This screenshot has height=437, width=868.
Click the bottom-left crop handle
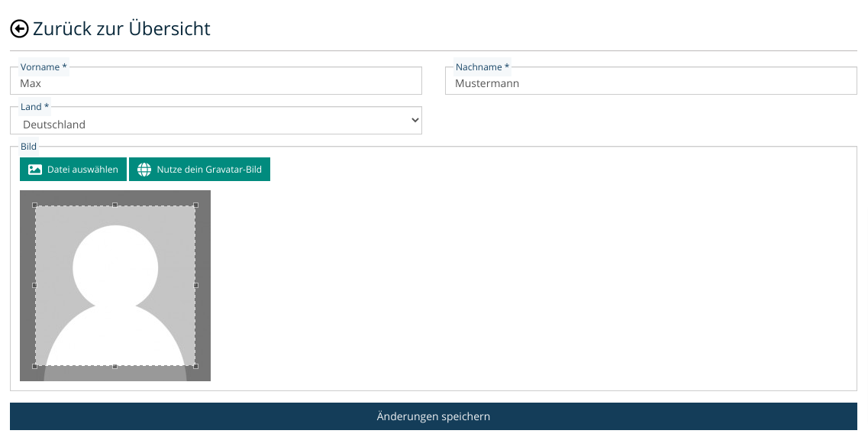pos(35,366)
